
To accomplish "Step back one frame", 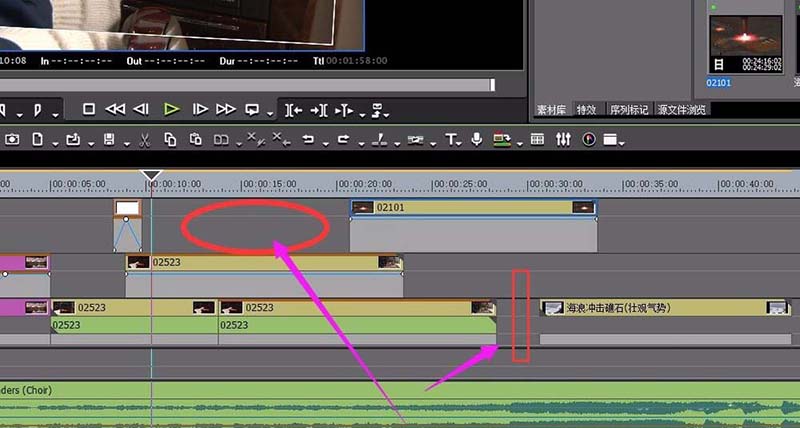I will pyautogui.click(x=141, y=109).
